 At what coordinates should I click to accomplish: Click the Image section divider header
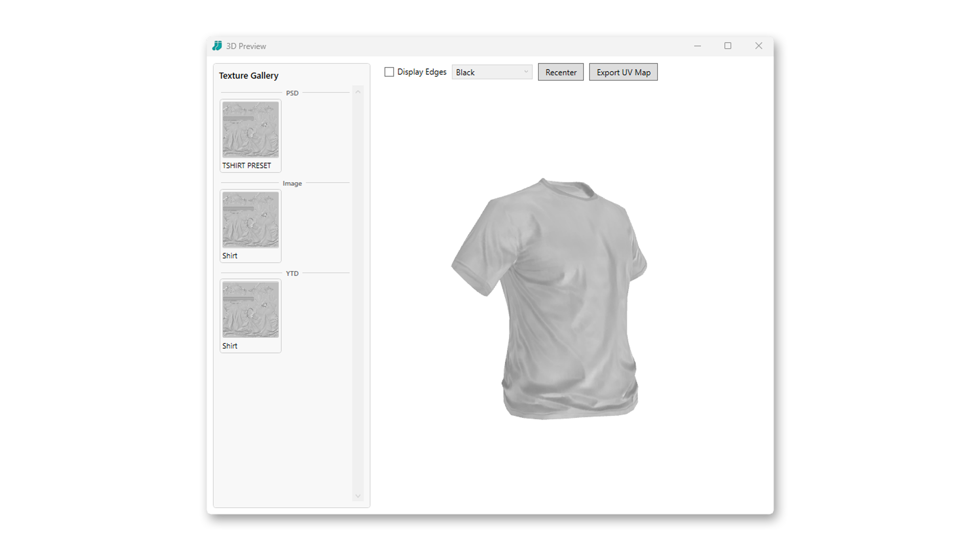291,183
